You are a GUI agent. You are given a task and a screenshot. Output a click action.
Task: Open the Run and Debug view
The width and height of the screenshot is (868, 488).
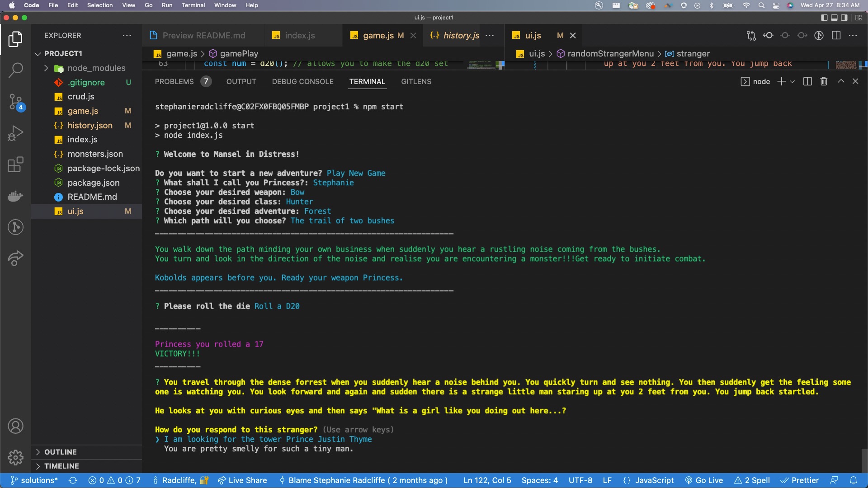coord(15,133)
